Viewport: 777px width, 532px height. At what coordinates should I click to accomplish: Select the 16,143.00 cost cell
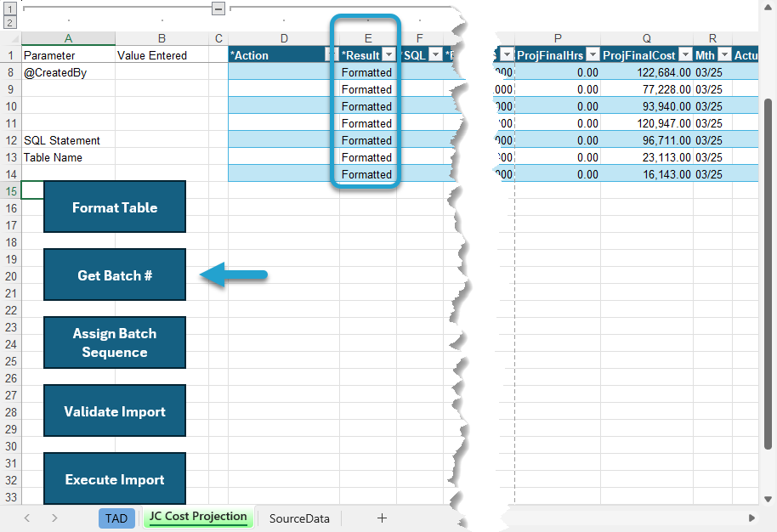647,174
